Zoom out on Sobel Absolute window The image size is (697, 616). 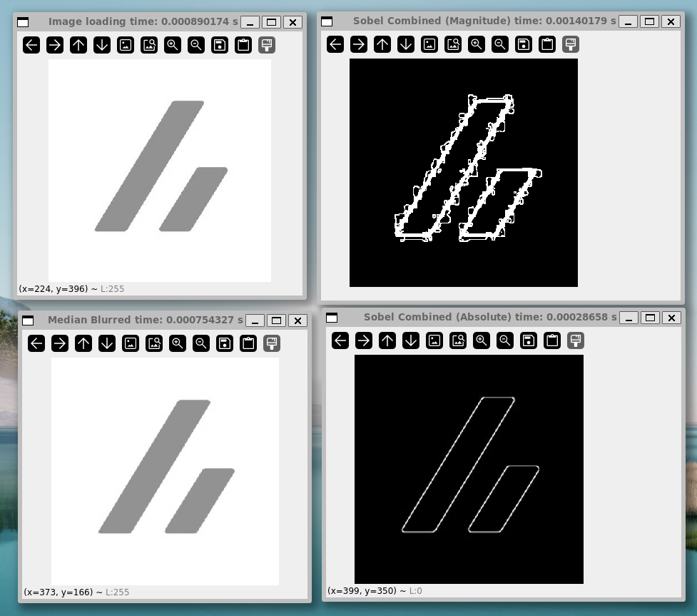pyautogui.click(x=505, y=340)
